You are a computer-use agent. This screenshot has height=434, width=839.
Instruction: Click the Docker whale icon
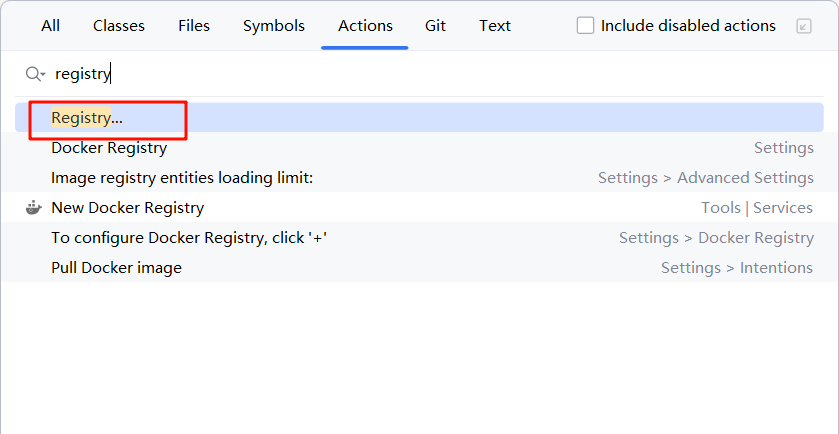coord(33,208)
